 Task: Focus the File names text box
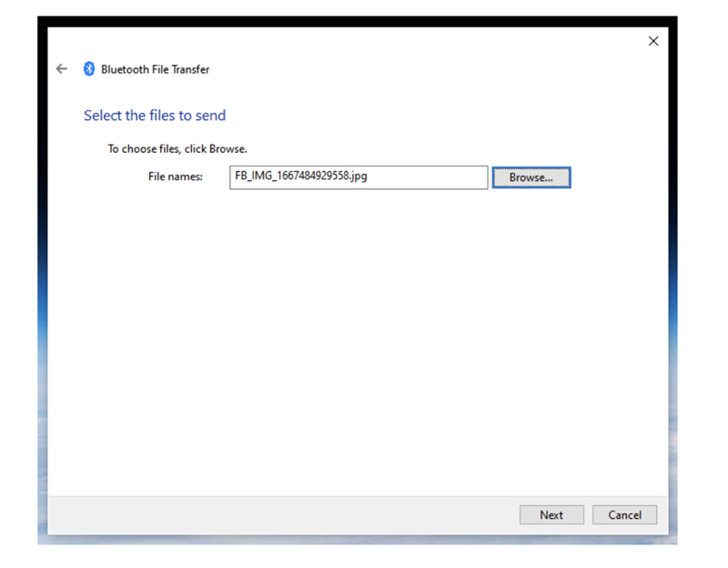tap(359, 177)
